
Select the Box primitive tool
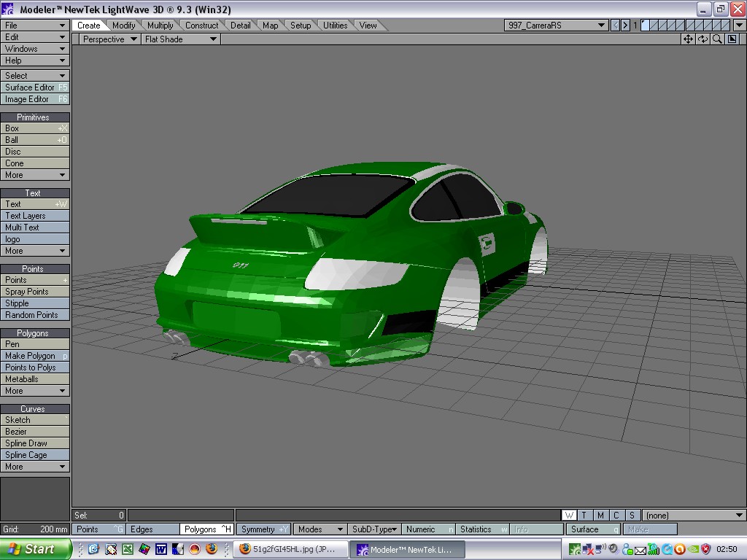(35, 128)
